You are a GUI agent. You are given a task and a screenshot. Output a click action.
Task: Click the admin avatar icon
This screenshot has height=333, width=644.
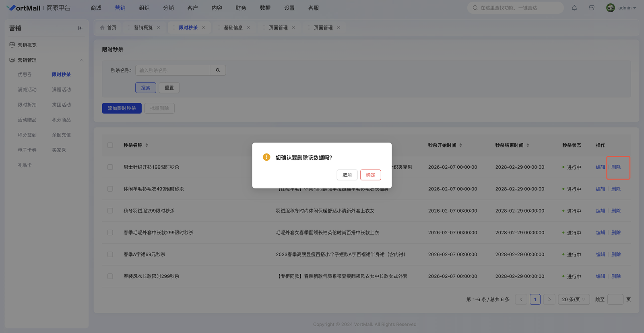pyautogui.click(x=610, y=8)
